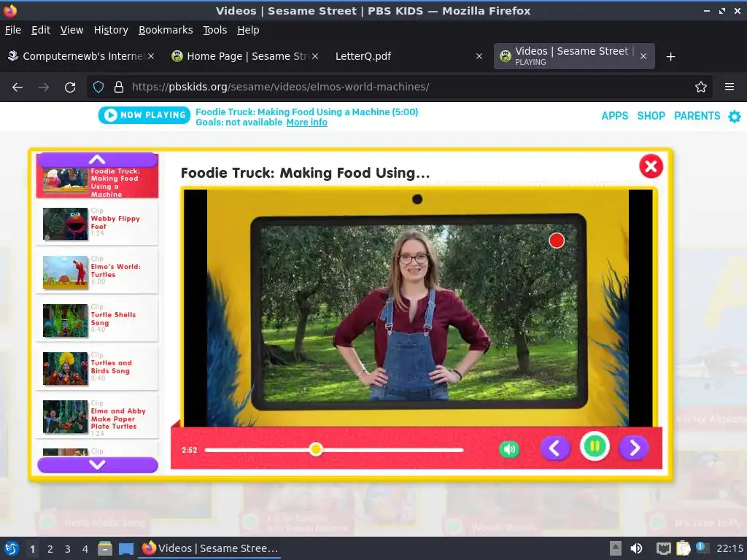747x560 pixels.
Task: Open the system volume tray icon
Action: (x=636, y=548)
